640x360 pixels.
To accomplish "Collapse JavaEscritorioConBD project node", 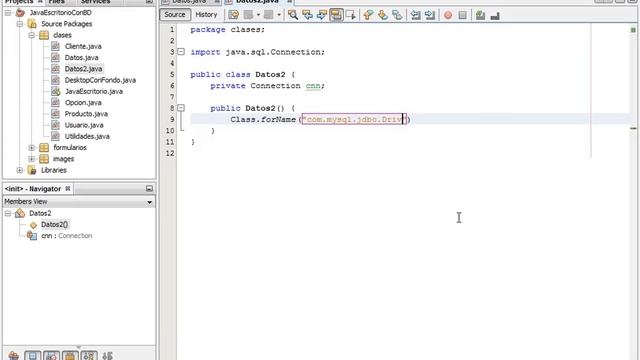I will click(8, 13).
